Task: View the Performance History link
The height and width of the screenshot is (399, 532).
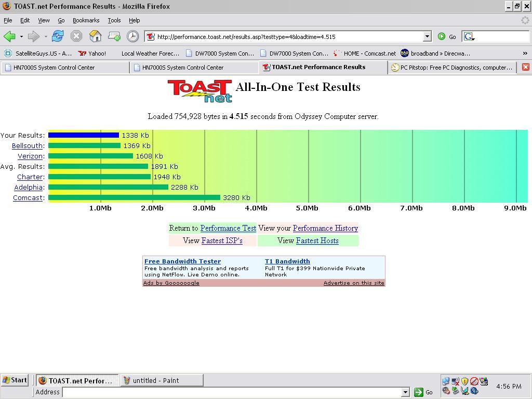Action: coord(325,228)
